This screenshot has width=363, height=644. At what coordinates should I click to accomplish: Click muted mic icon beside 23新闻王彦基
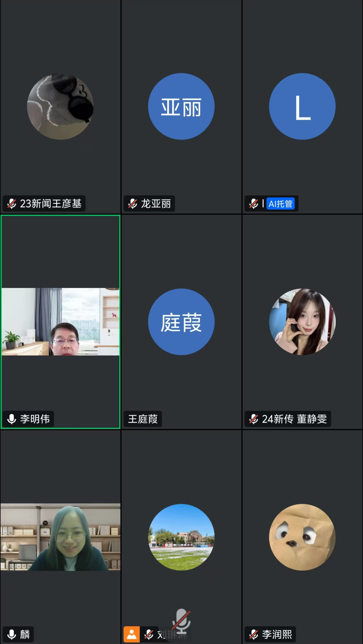pos(12,204)
